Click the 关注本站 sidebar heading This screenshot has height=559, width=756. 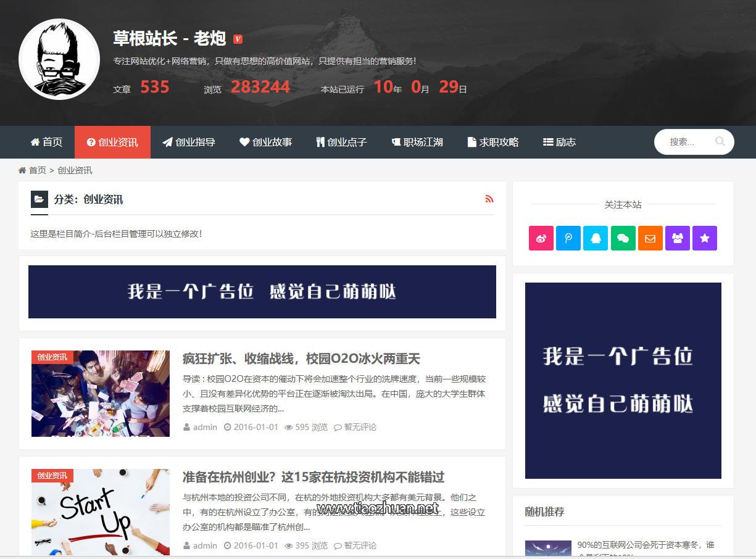(x=623, y=204)
